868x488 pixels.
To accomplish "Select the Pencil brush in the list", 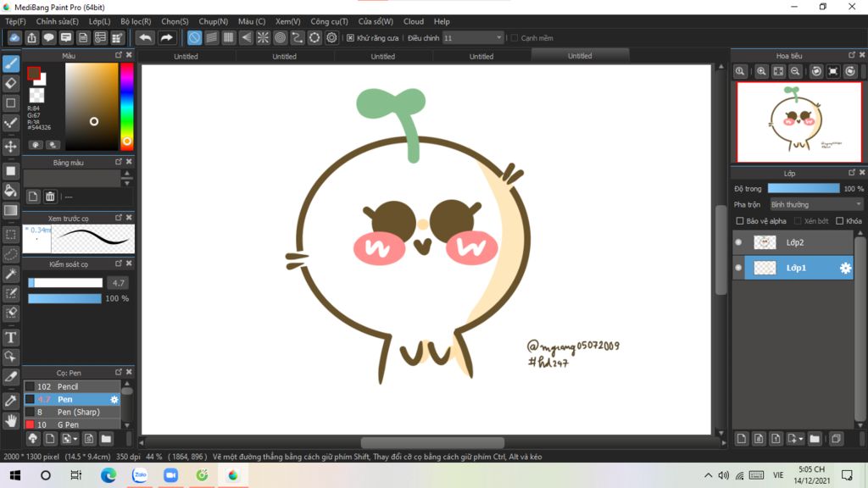I will pyautogui.click(x=73, y=386).
